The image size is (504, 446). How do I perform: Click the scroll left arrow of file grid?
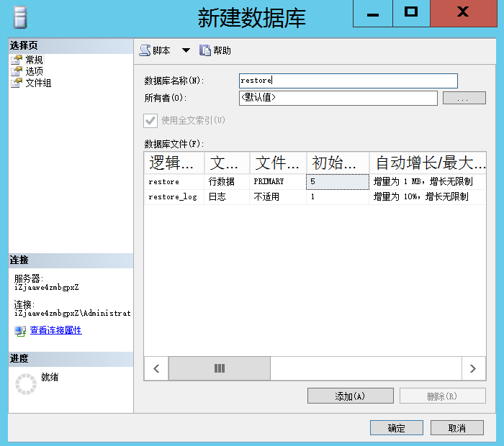point(156,368)
